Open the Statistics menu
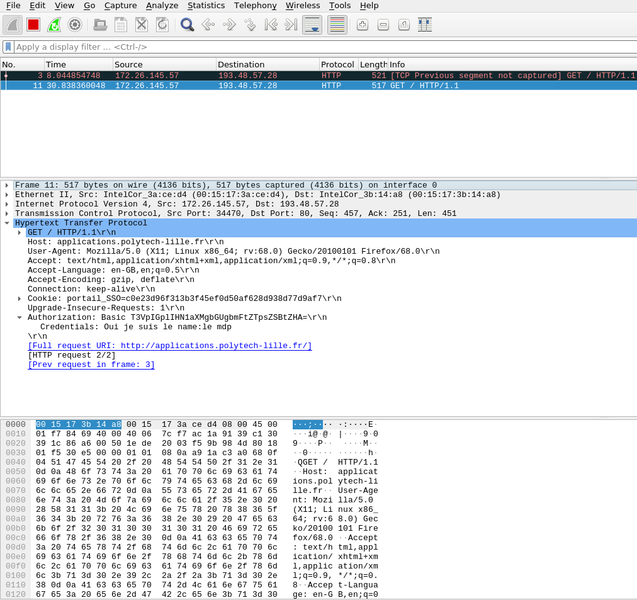This screenshot has width=637, height=600. point(206,6)
